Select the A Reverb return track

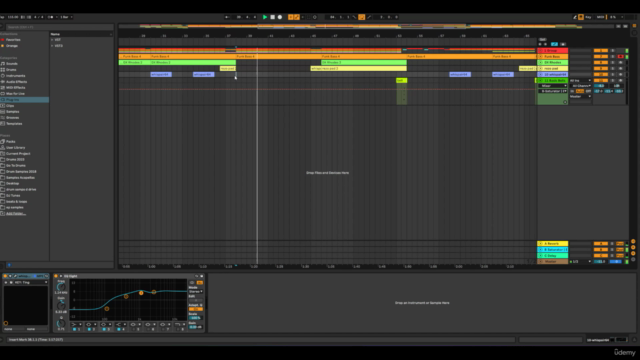pyautogui.click(x=553, y=243)
